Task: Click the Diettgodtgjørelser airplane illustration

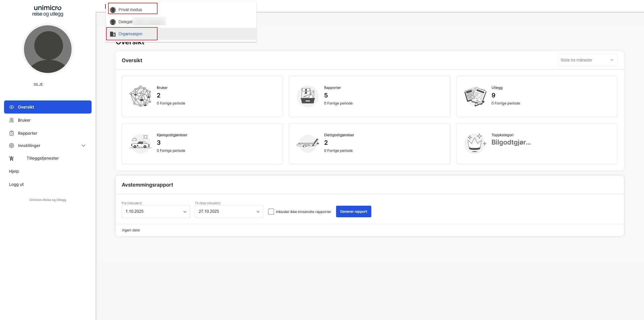Action: pos(308,144)
